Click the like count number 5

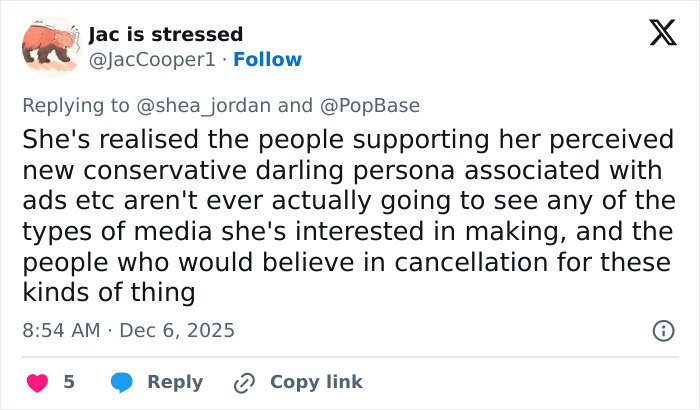tap(69, 382)
